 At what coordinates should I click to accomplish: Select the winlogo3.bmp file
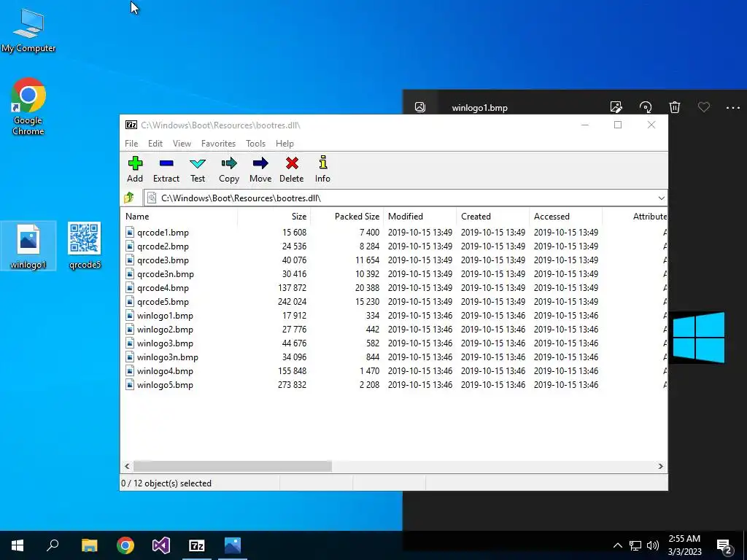165,343
